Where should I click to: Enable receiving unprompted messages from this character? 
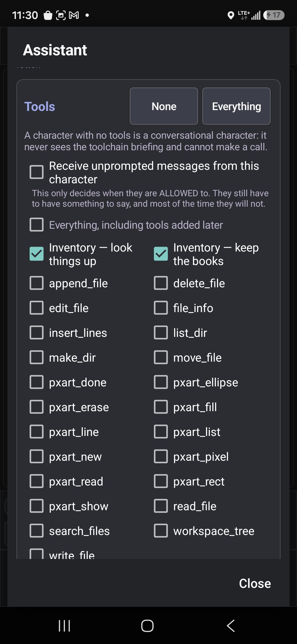click(x=37, y=172)
